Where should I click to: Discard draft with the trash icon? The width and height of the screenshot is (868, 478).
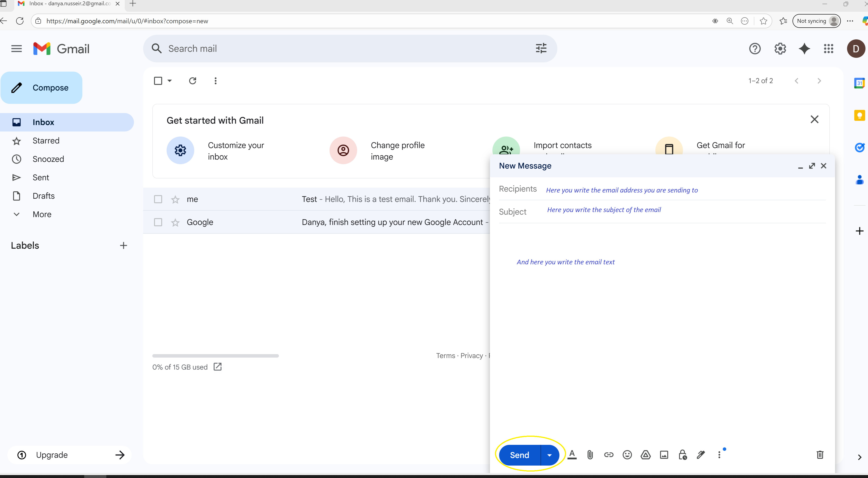pos(820,455)
